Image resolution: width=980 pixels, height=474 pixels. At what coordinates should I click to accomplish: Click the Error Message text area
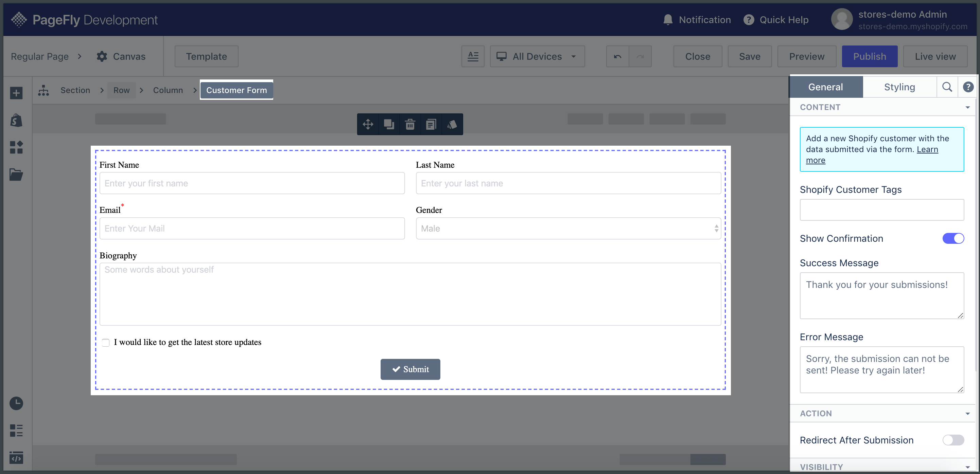click(x=882, y=369)
